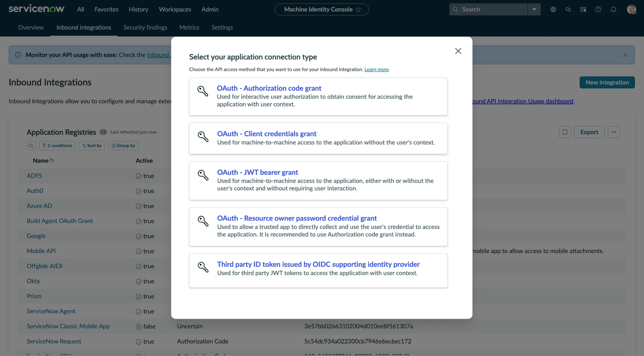Open the user profile avatar

[631, 9]
